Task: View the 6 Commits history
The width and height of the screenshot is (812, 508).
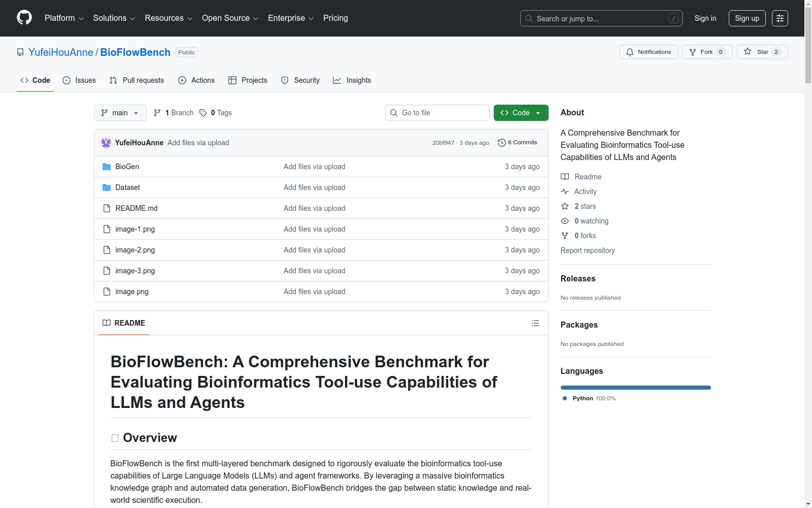Action: (518, 143)
